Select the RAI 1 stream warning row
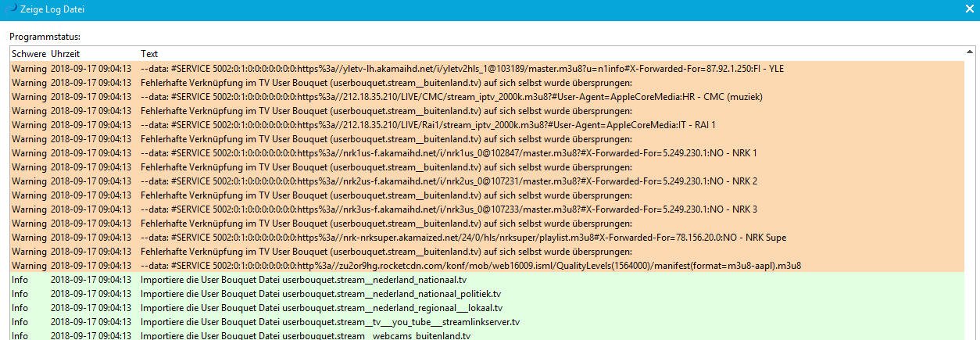This screenshot has width=980, height=340. [427, 125]
